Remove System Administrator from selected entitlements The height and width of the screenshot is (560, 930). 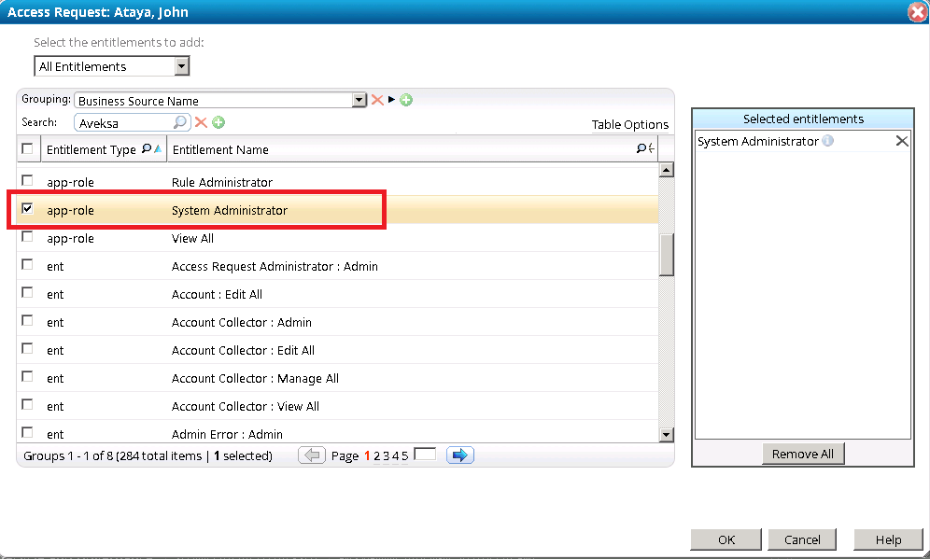pyautogui.click(x=901, y=141)
